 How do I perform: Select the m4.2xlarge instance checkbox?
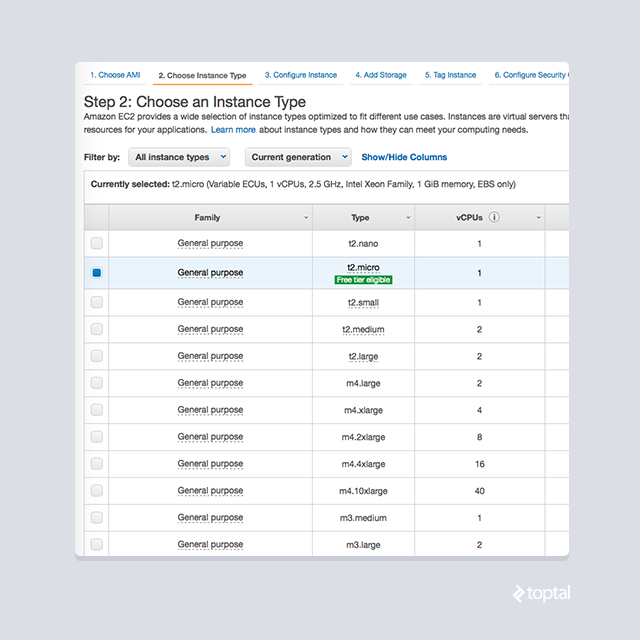pos(97,437)
